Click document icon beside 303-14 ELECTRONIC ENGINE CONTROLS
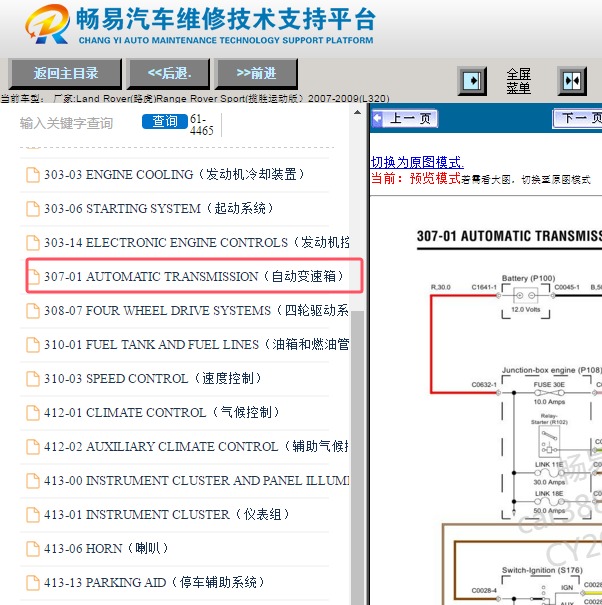The image size is (602, 605). point(33,243)
